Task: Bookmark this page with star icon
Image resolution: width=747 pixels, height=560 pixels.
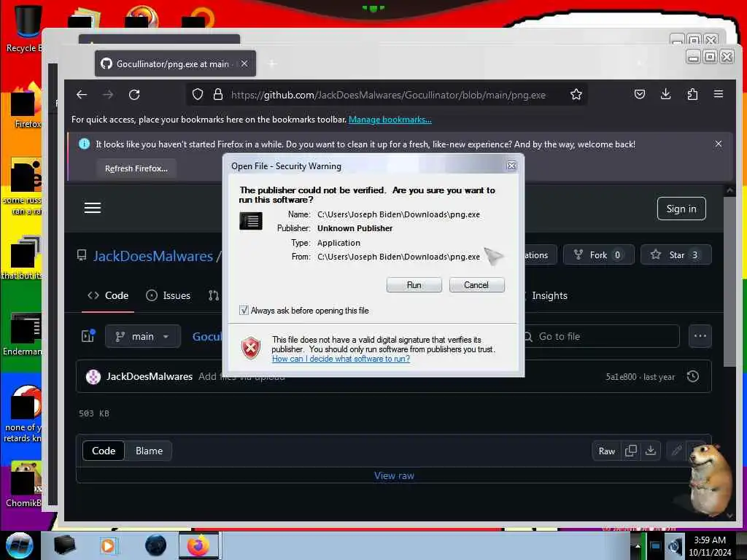Action: (576, 95)
